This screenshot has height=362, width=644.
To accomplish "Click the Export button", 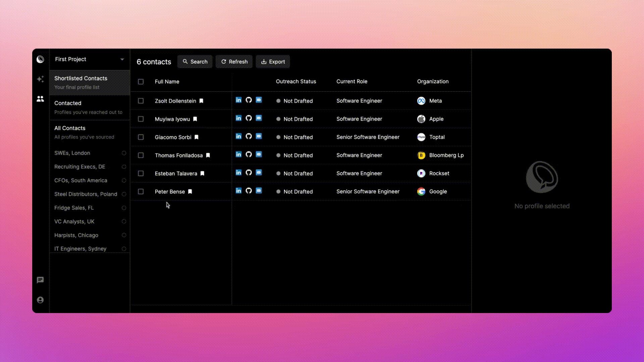I will pyautogui.click(x=273, y=62).
